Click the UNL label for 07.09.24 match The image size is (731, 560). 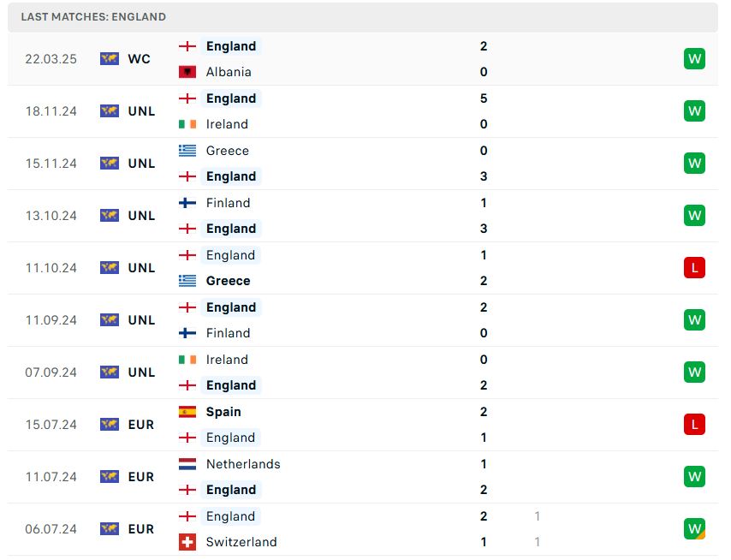tap(141, 372)
